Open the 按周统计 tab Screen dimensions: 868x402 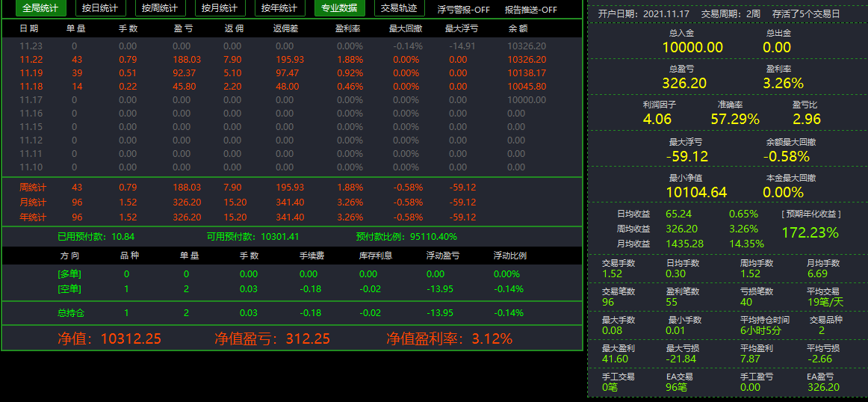(x=161, y=8)
